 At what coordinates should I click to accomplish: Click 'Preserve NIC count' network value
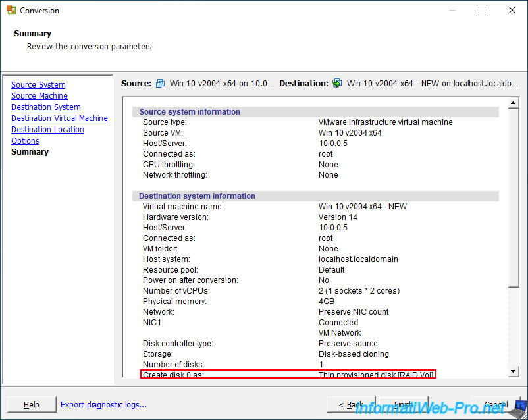(x=354, y=312)
